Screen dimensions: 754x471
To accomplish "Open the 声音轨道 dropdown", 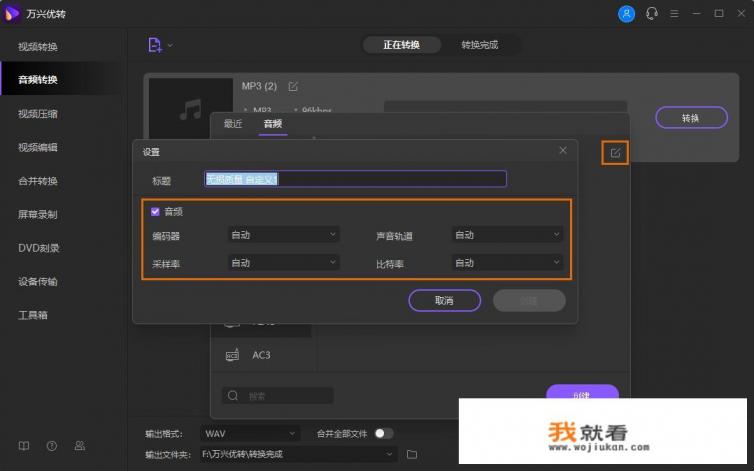I will (x=508, y=235).
